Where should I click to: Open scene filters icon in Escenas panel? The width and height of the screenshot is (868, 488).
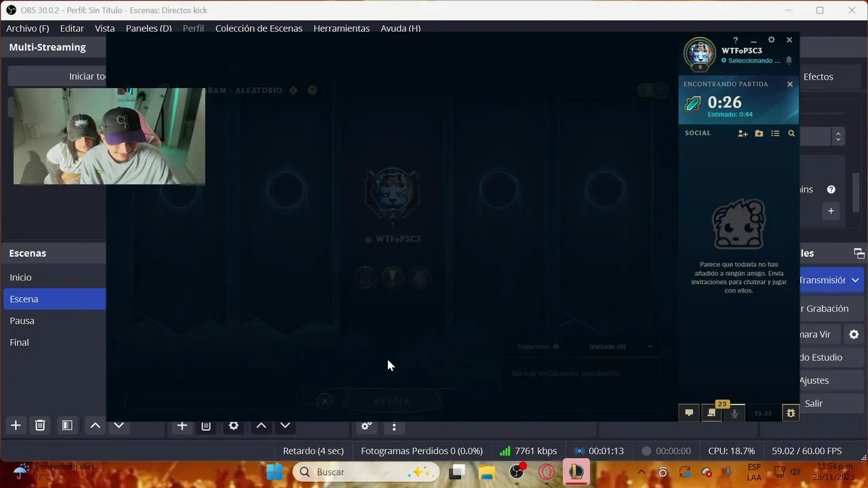67,426
